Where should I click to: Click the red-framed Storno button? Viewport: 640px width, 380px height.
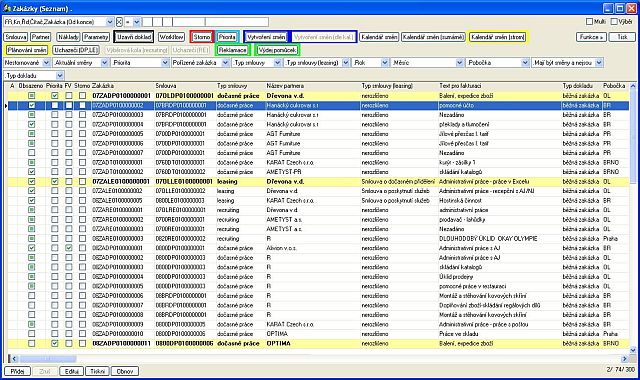(x=202, y=37)
